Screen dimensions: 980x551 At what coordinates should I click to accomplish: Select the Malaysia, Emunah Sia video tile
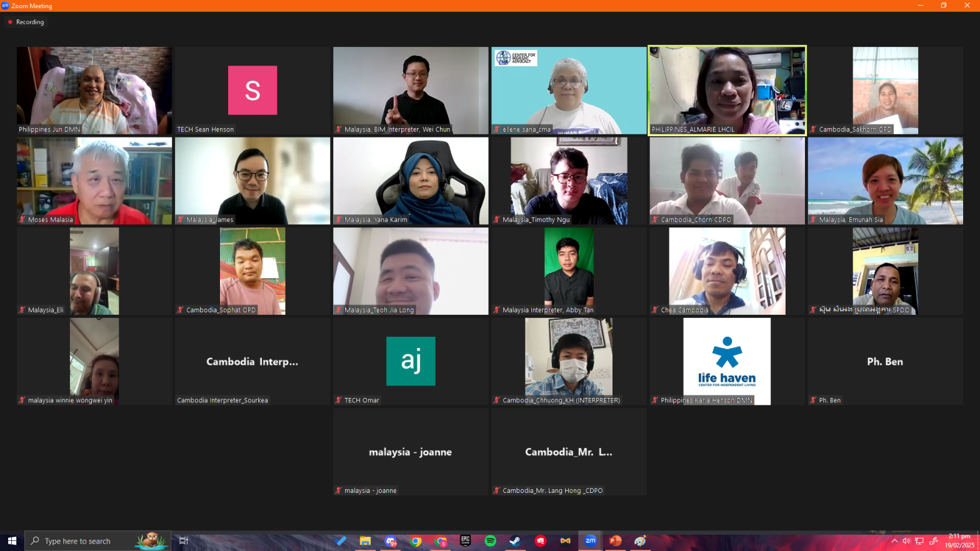pyautogui.click(x=885, y=181)
